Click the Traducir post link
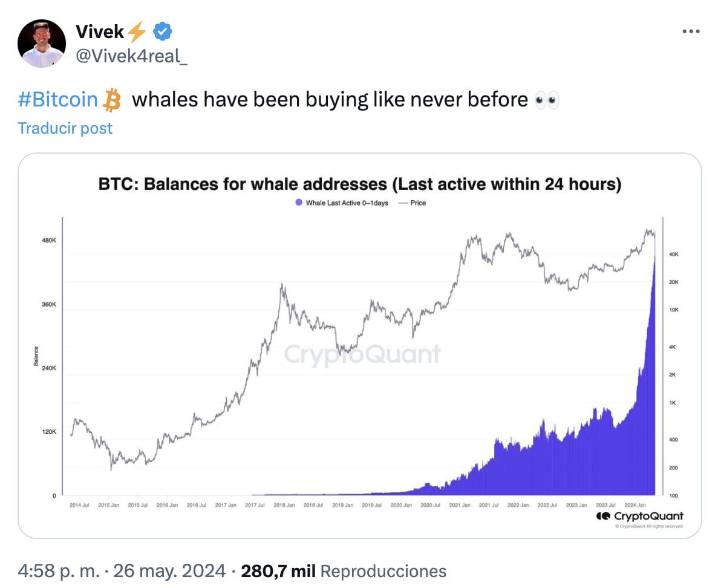This screenshot has height=588, width=721. pos(65,128)
